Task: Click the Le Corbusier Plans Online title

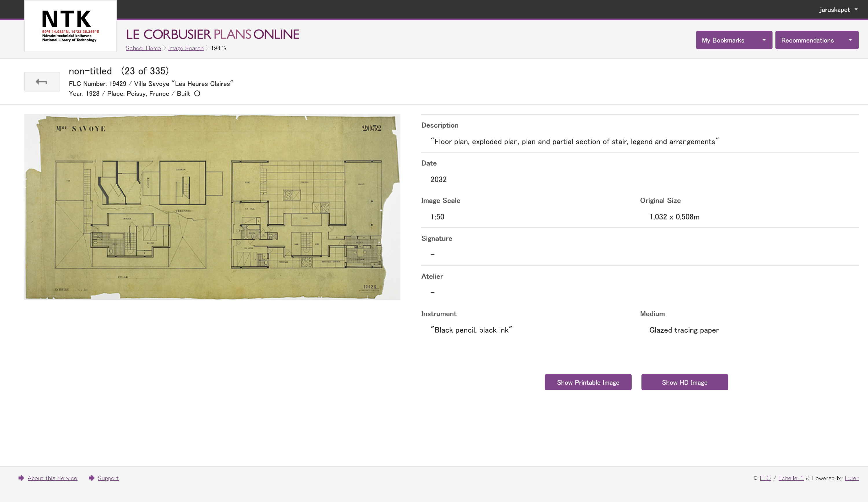Action: tap(213, 34)
